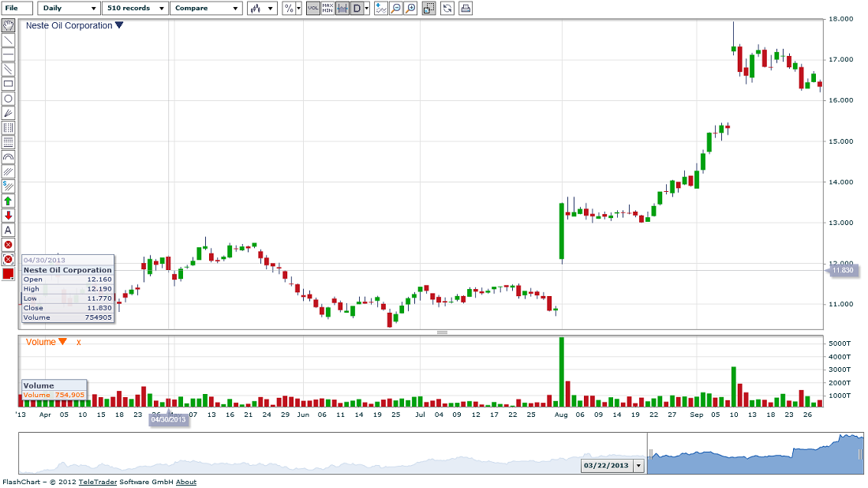Select the horizontal line tool
The image size is (868, 488).
click(x=8, y=54)
